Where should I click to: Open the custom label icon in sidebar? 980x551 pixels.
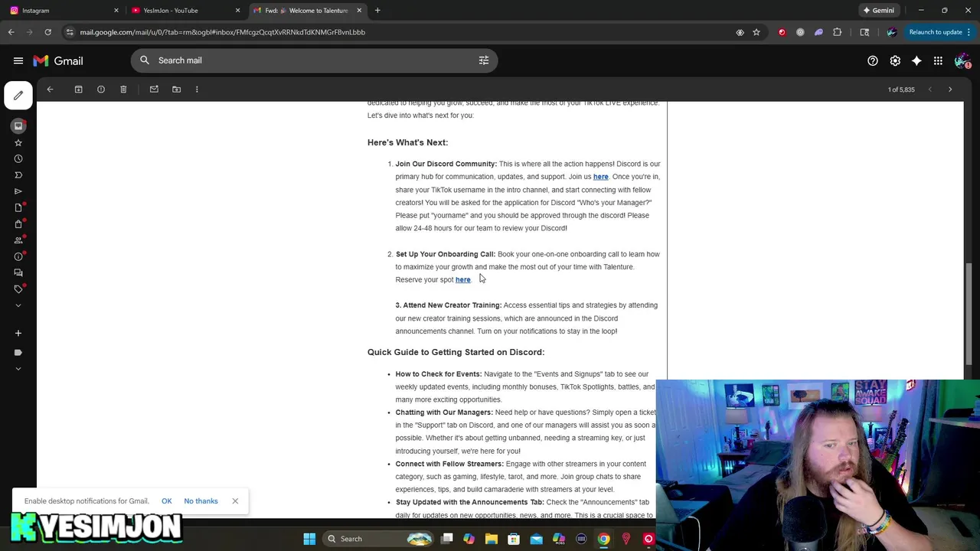[18, 353]
